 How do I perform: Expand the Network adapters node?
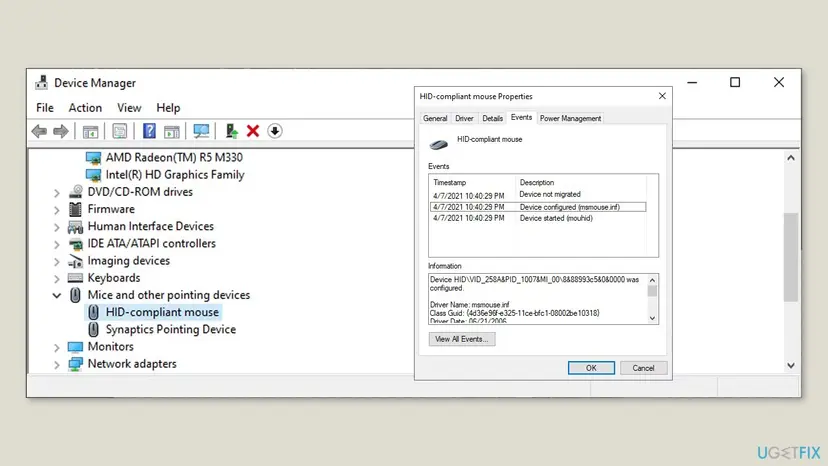[57, 365]
